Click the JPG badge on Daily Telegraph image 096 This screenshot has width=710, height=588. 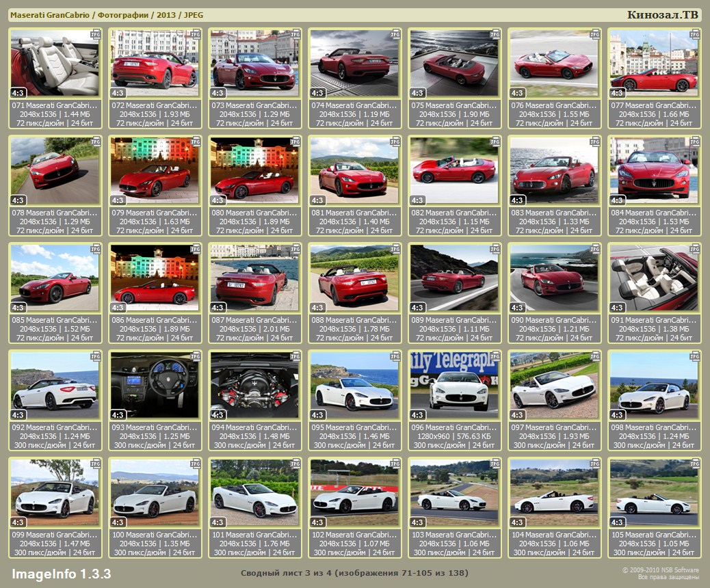pos(495,356)
